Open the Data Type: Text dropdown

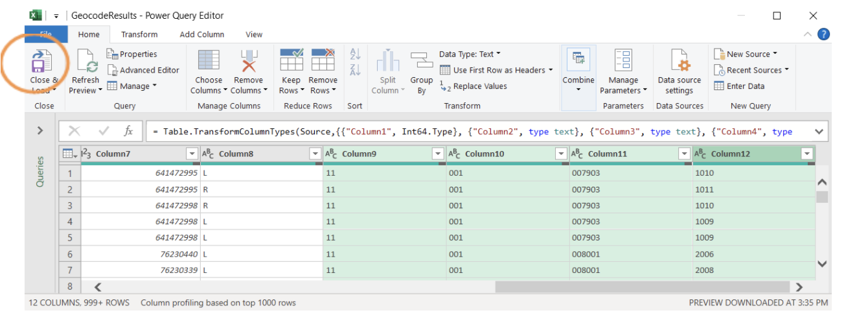click(x=470, y=54)
